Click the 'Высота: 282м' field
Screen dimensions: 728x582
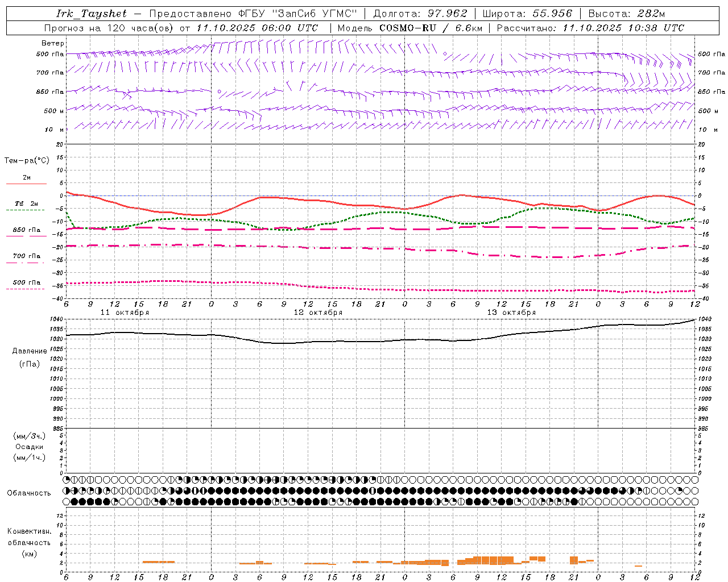coord(627,14)
